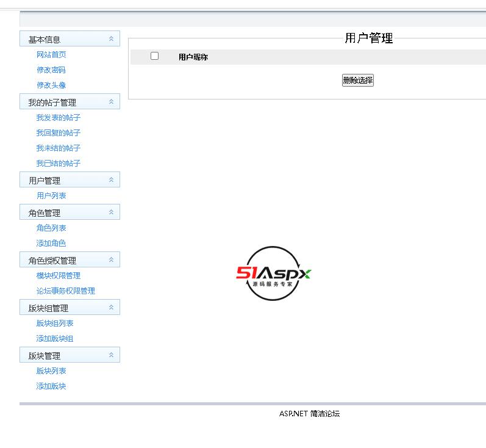Viewport: 486px width, 448px height.
Task: Click the 用户管理 sidebar header
Action: (x=70, y=180)
